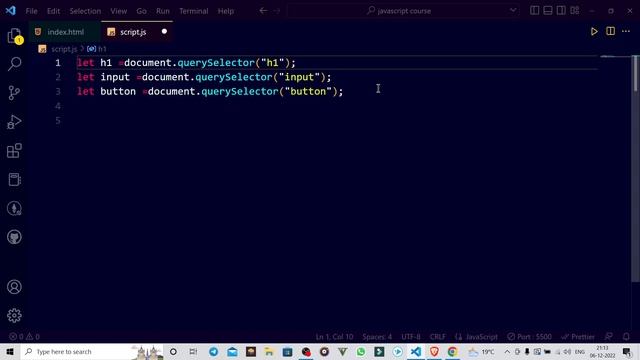The image size is (640, 360).
Task: Open the View menu
Action: tap(119, 11)
